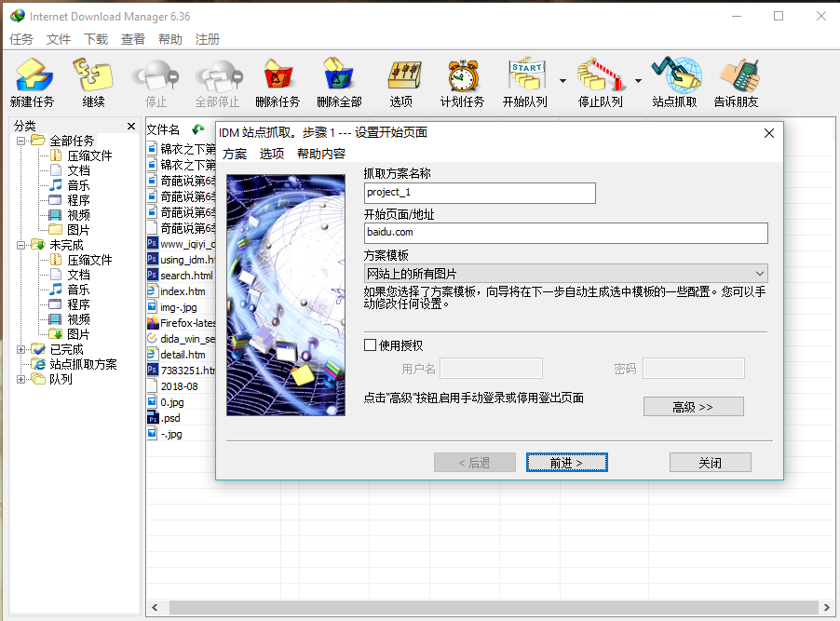Select the 0.jpg file row
The height and width of the screenshot is (621, 840).
pos(181,402)
